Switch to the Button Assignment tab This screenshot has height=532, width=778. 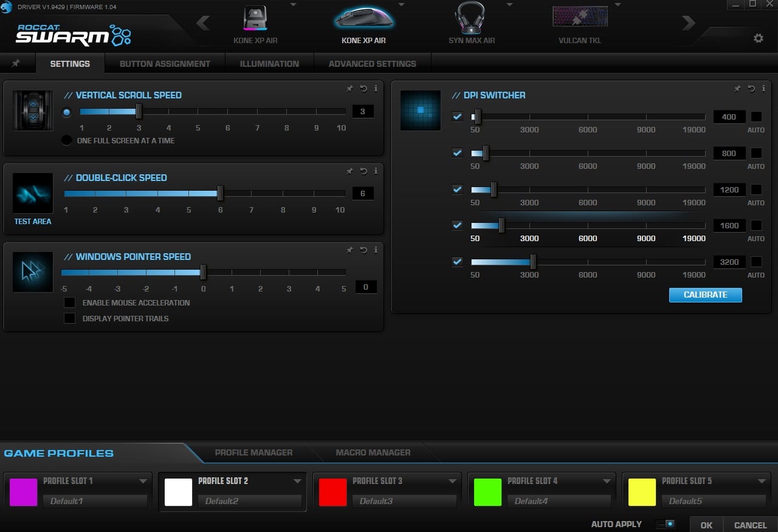coord(165,64)
